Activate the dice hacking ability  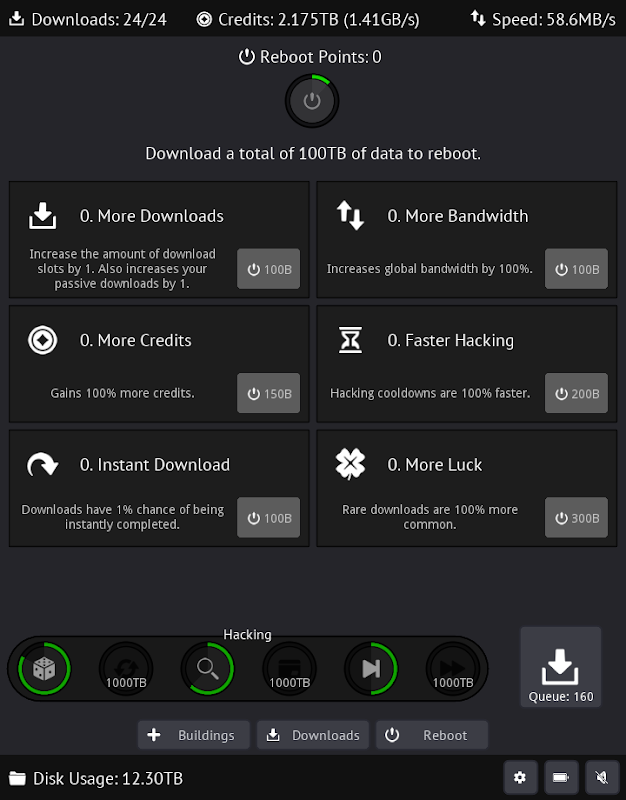coord(44,668)
